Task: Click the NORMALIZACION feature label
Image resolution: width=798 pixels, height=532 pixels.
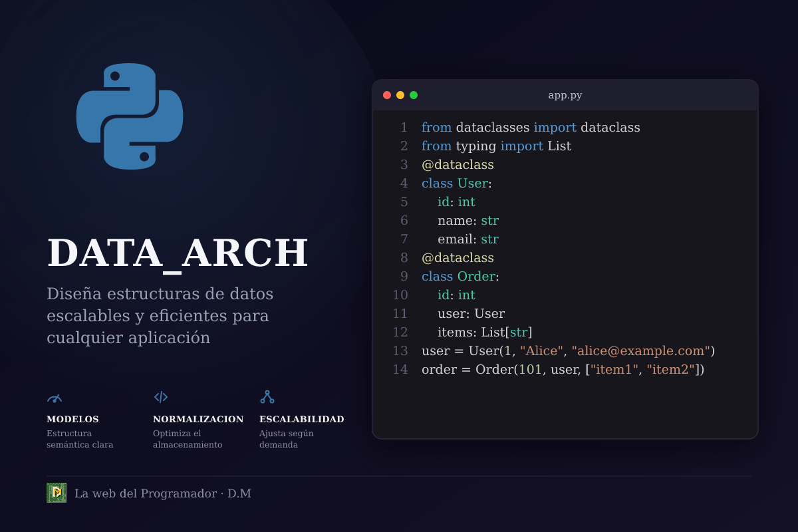Action: pyautogui.click(x=198, y=420)
